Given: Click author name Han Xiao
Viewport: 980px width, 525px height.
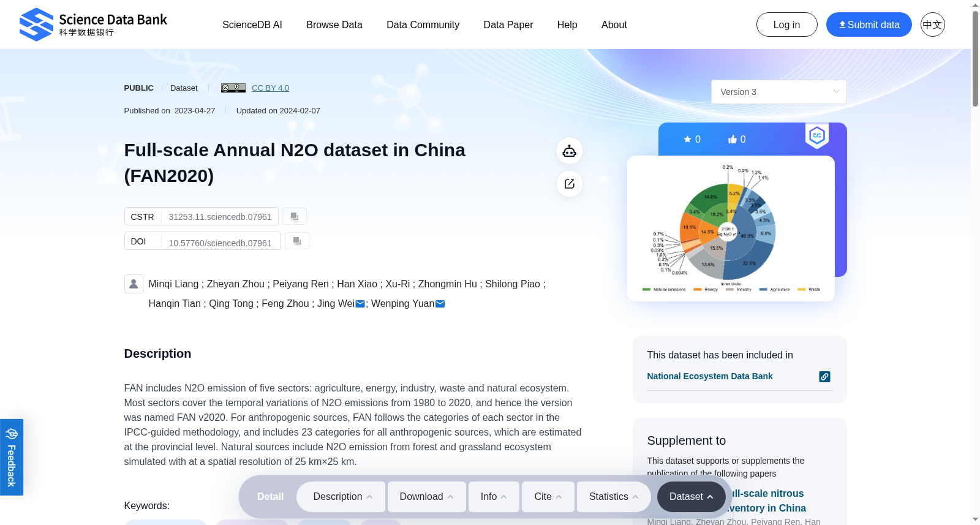Looking at the screenshot, I should point(357,284).
